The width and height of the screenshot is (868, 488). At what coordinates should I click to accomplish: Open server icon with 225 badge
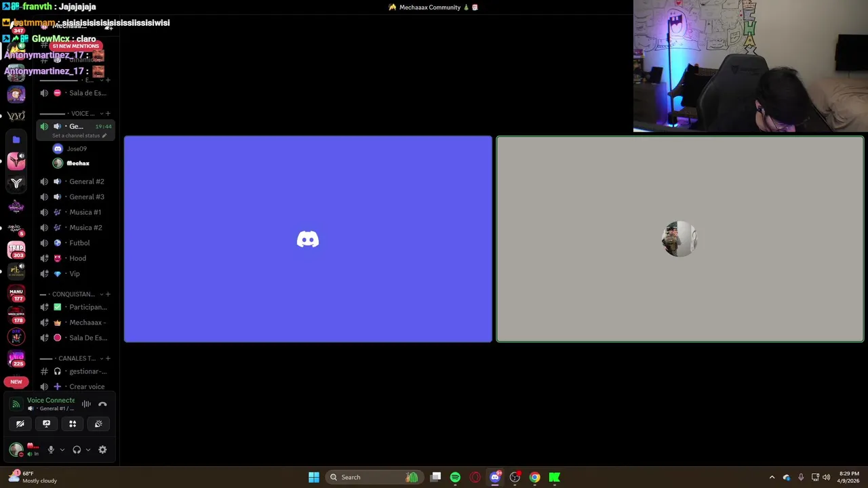pyautogui.click(x=16, y=359)
